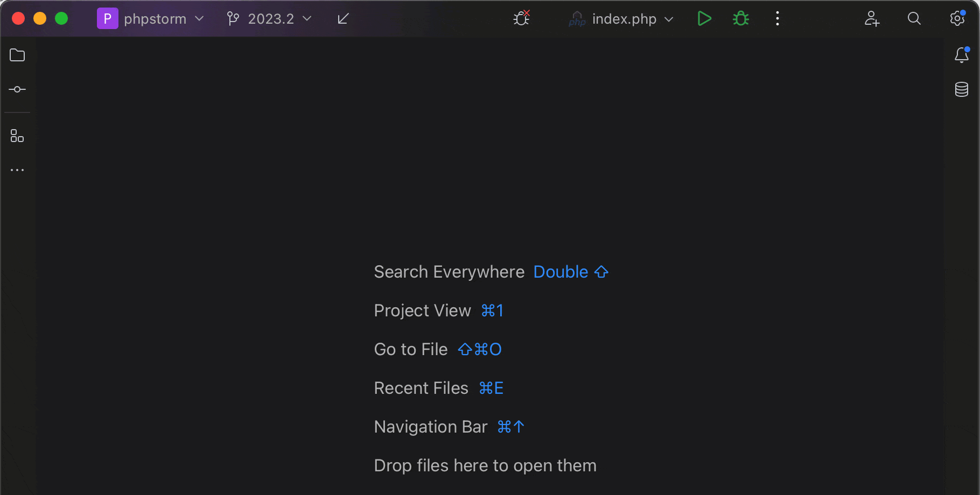Click the Search Everywhere hint text

[449, 272]
